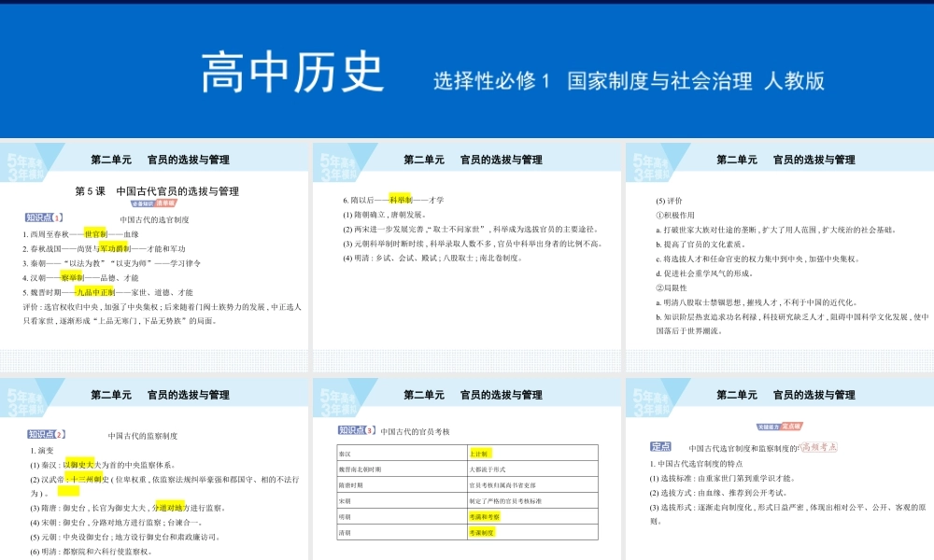Click the 秦汉 cell in the table

click(x=403, y=453)
